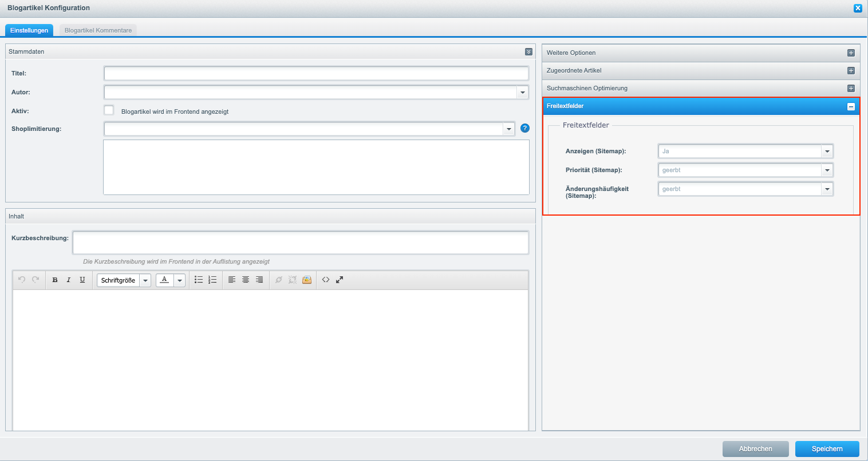The height and width of the screenshot is (461, 868).
Task: Click into the Kurzbeschreibung text field
Action: click(x=301, y=243)
